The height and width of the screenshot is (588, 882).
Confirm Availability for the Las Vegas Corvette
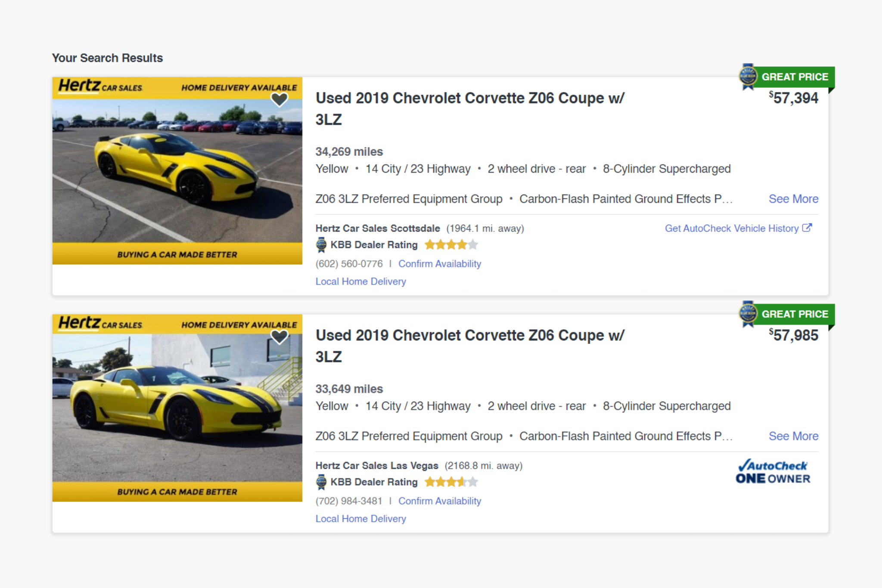click(439, 501)
